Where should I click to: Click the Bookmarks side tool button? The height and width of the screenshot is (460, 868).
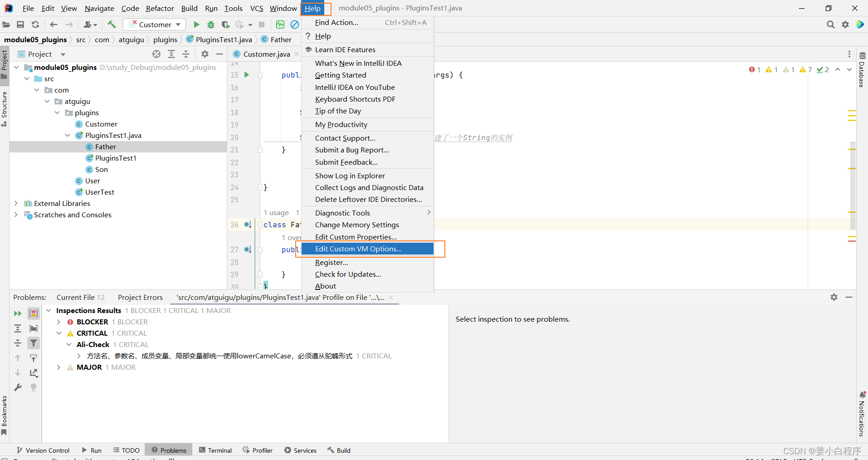click(5, 415)
